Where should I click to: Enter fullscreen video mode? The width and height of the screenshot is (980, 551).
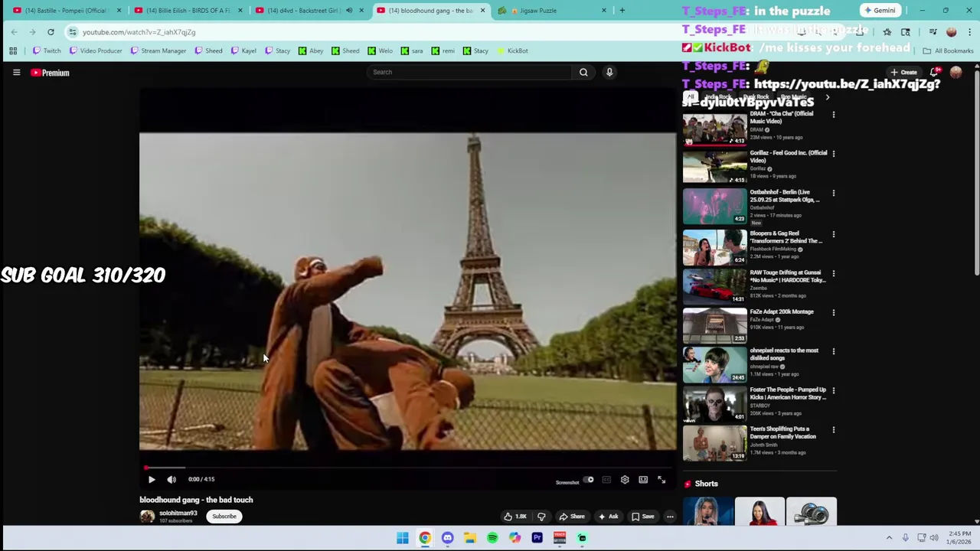click(x=661, y=480)
